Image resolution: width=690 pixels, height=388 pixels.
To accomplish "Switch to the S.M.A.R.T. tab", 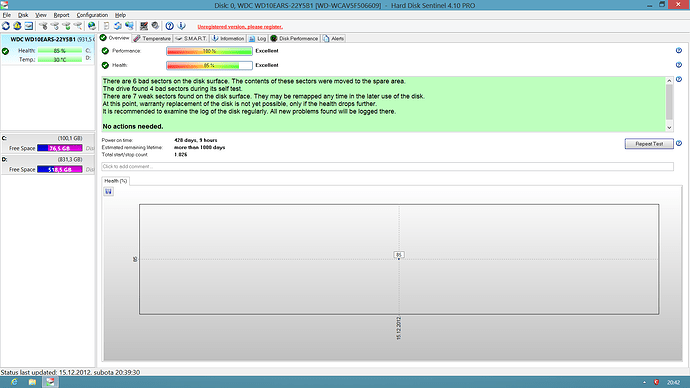I will point(191,39).
